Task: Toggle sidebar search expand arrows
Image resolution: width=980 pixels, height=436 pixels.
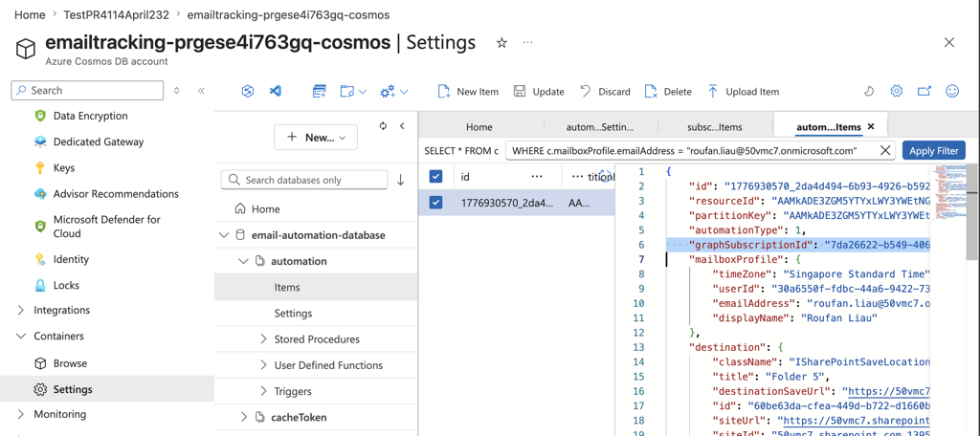Action: click(x=176, y=91)
